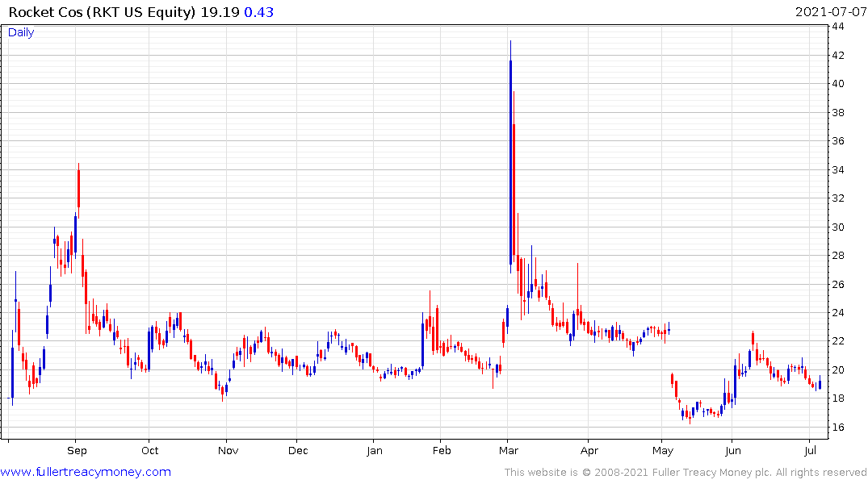Click the 'Dec' month label
868x484 pixels.
(298, 450)
